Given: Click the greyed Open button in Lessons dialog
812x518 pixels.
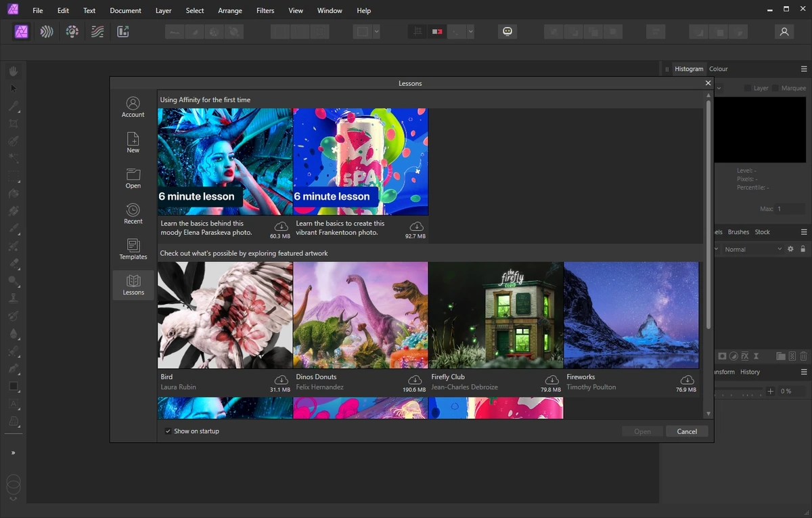Looking at the screenshot, I should tap(642, 431).
